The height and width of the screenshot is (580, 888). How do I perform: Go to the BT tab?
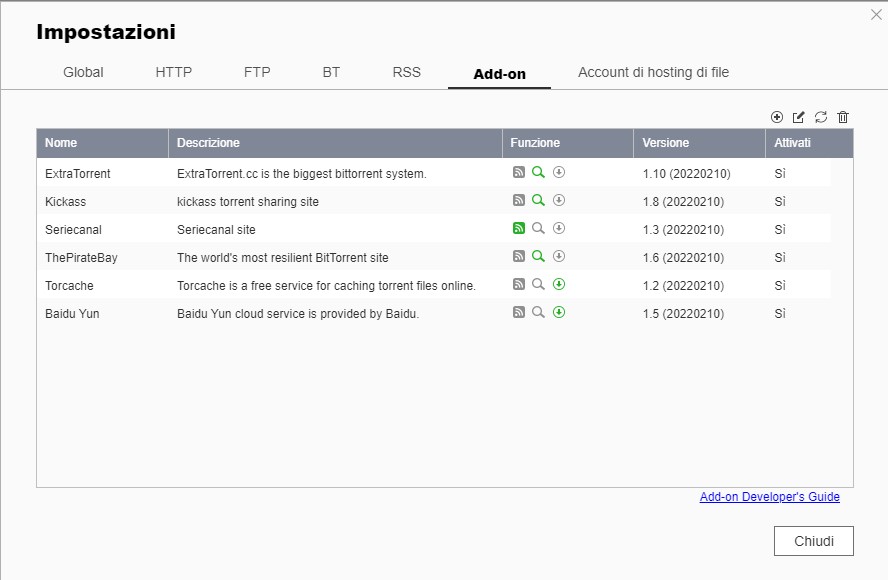[x=331, y=73]
